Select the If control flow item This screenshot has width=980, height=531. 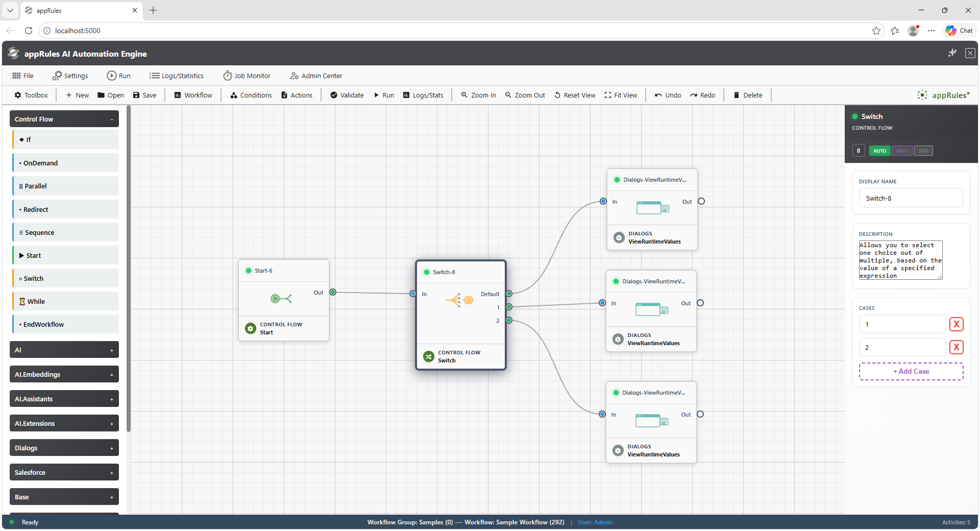point(65,139)
